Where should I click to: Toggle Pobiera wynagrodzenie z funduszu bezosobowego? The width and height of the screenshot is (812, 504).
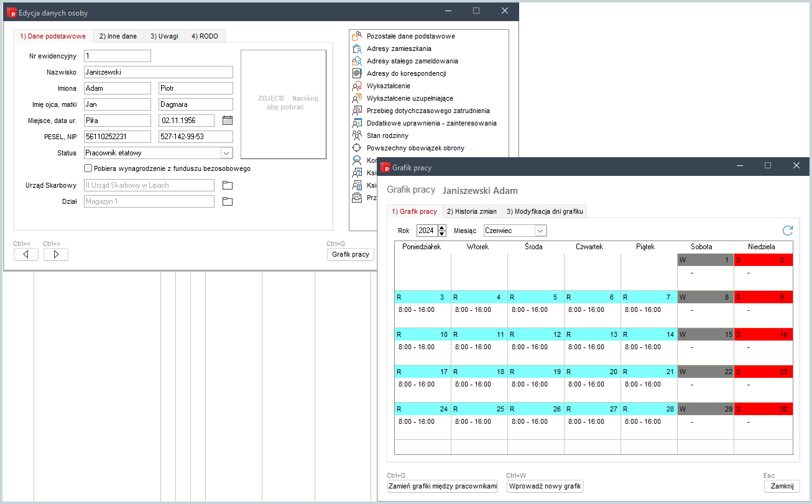click(88, 168)
